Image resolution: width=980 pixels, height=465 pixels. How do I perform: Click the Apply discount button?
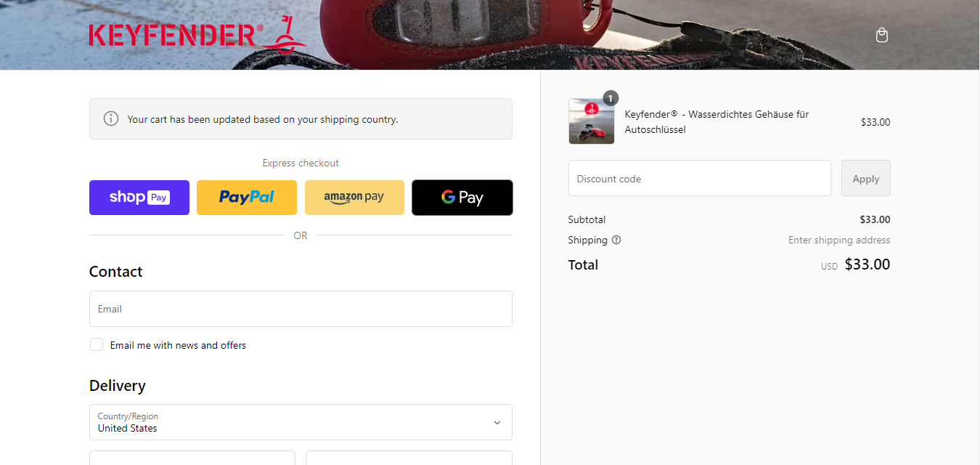click(x=866, y=178)
